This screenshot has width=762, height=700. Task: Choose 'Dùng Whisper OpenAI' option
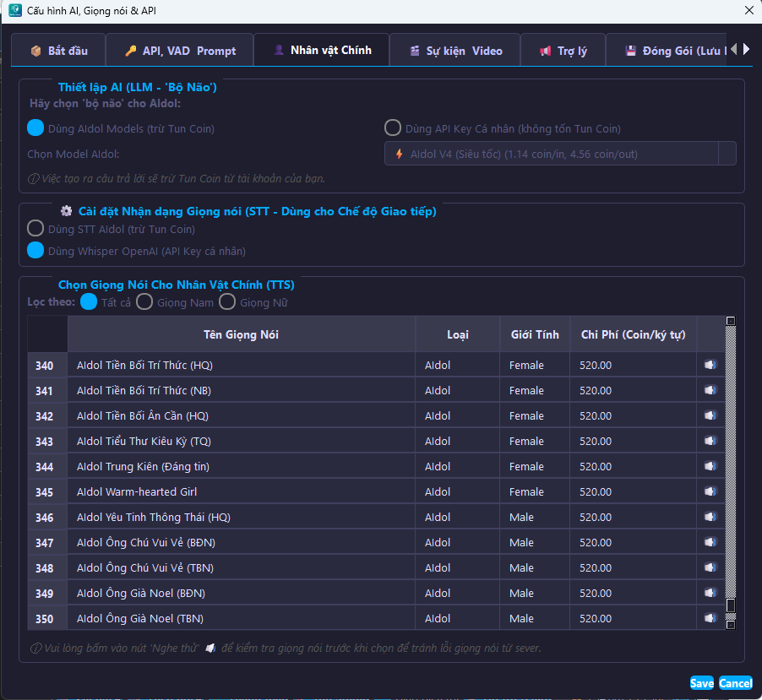(35, 250)
